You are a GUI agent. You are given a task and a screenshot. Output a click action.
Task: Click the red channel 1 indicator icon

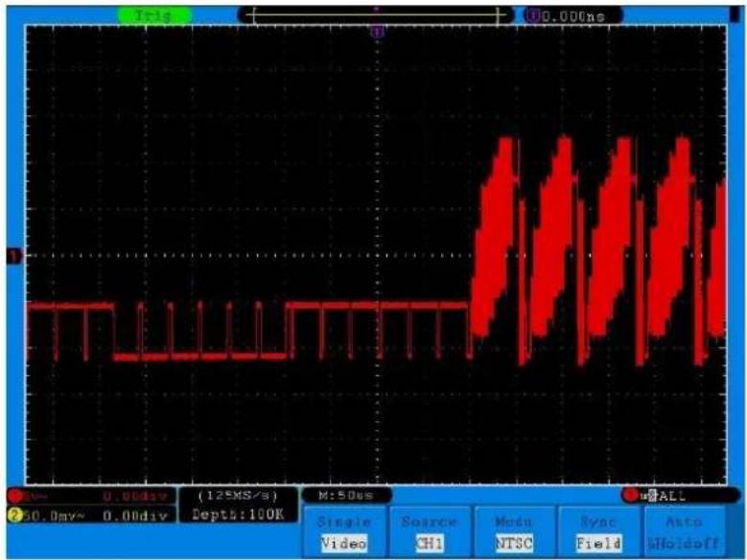[x=15, y=496]
